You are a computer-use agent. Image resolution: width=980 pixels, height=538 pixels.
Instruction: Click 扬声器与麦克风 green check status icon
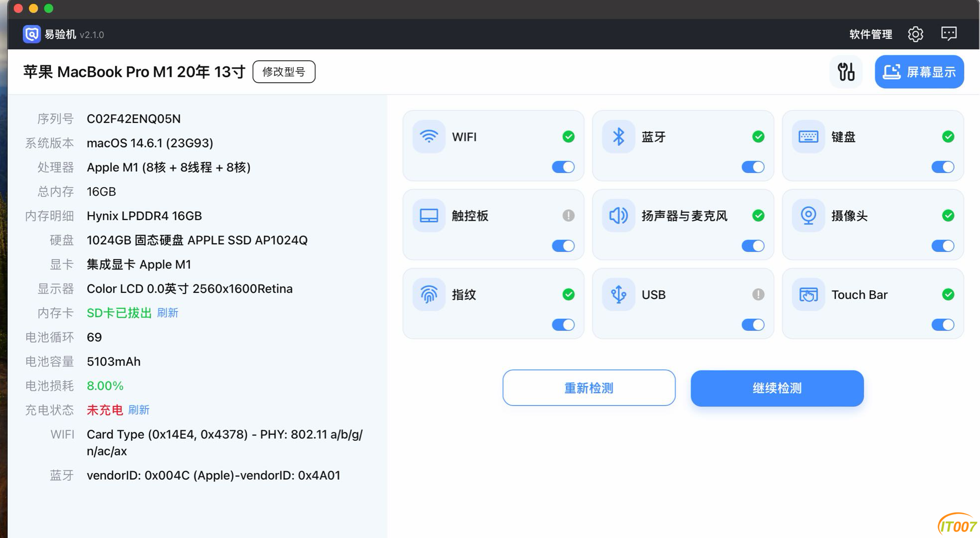coord(758,215)
